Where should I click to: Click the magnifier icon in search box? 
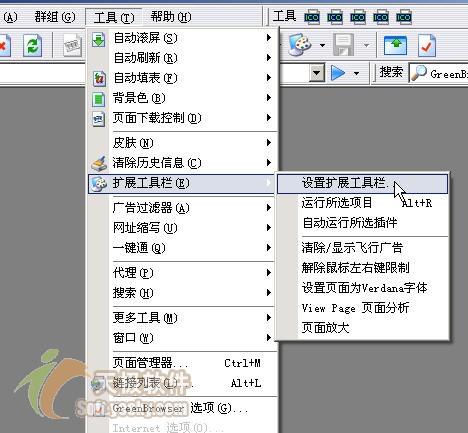click(x=419, y=73)
